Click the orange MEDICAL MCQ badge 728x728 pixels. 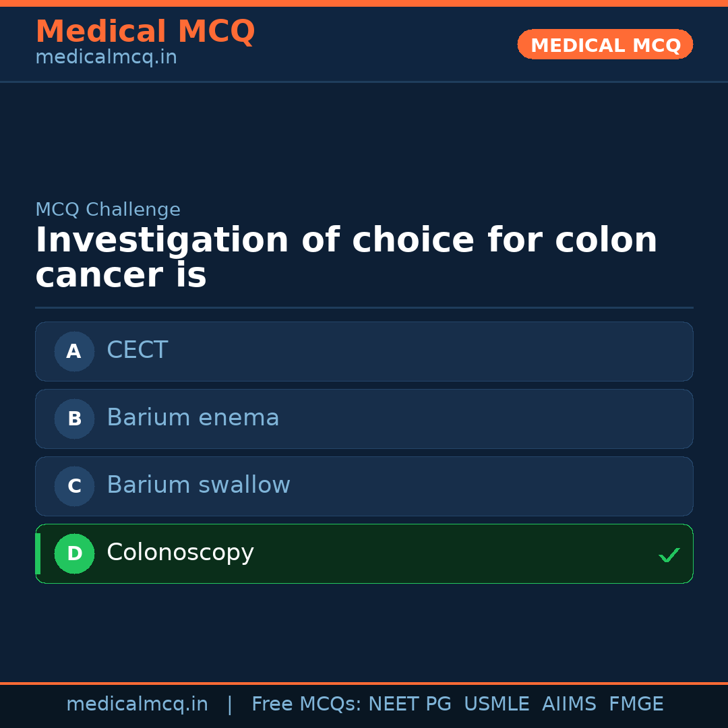605,44
